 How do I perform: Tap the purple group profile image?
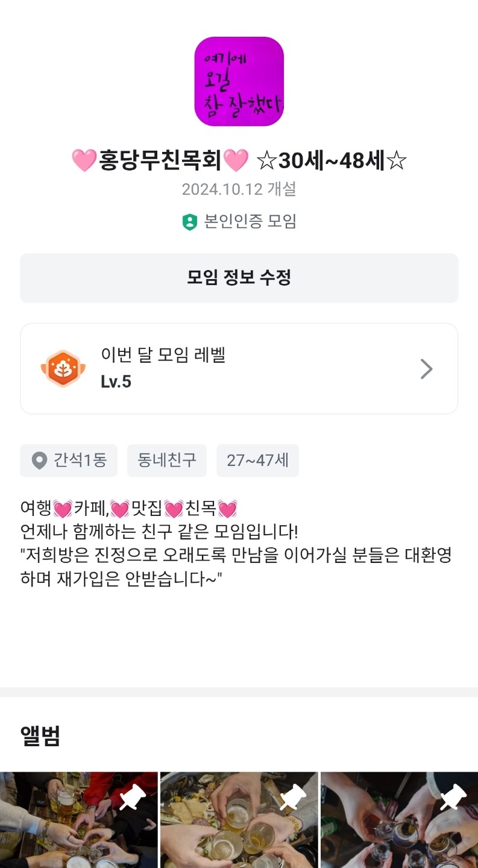[239, 81]
